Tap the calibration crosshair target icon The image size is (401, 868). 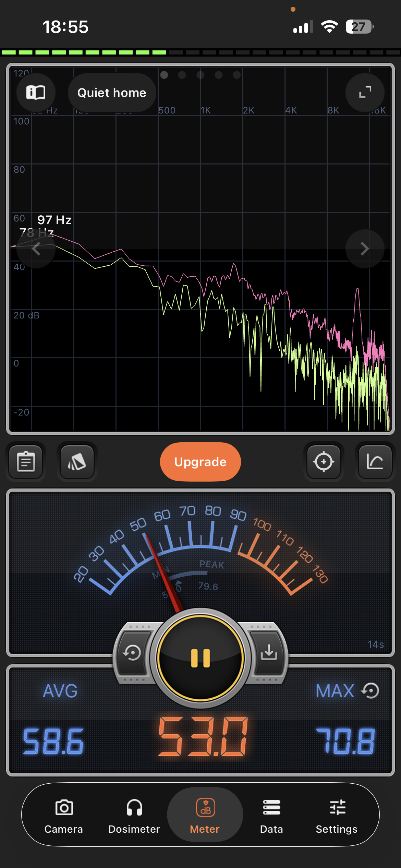[x=324, y=462]
